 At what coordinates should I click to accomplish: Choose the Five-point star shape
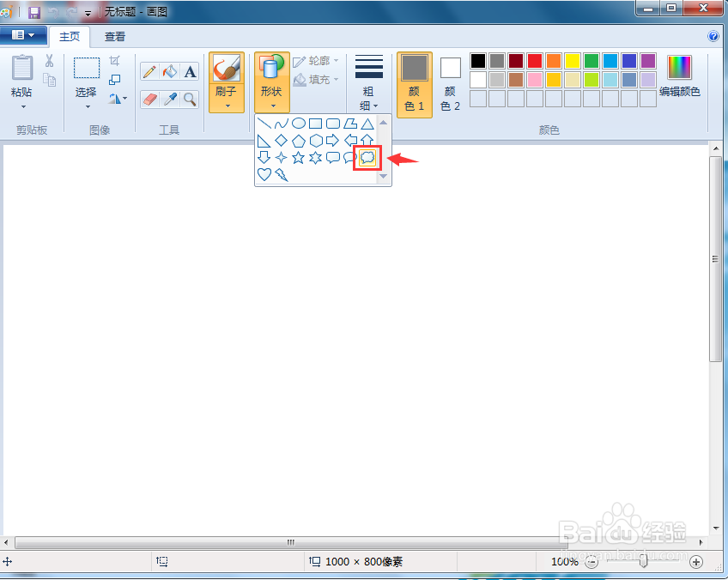299,158
